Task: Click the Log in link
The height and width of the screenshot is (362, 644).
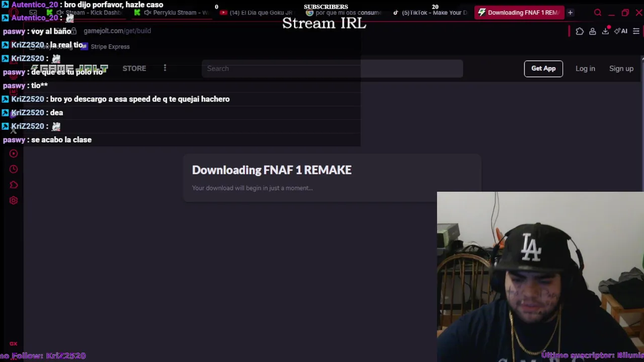Action: click(585, 68)
